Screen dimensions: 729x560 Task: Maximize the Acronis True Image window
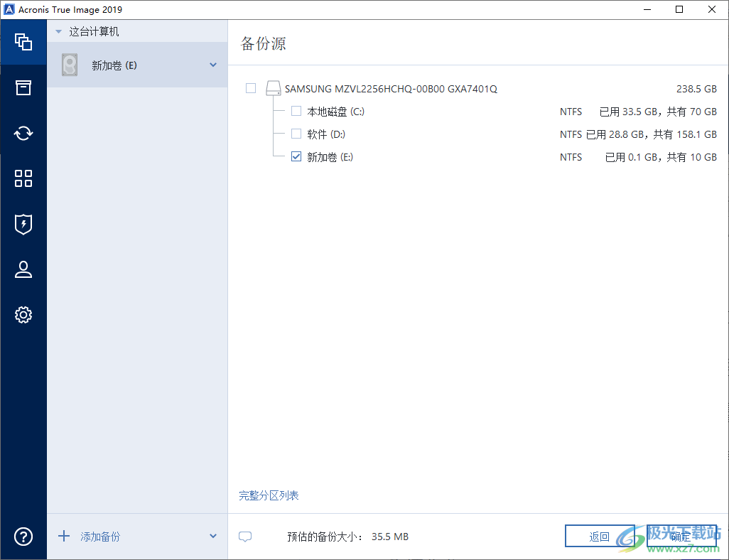click(x=679, y=9)
